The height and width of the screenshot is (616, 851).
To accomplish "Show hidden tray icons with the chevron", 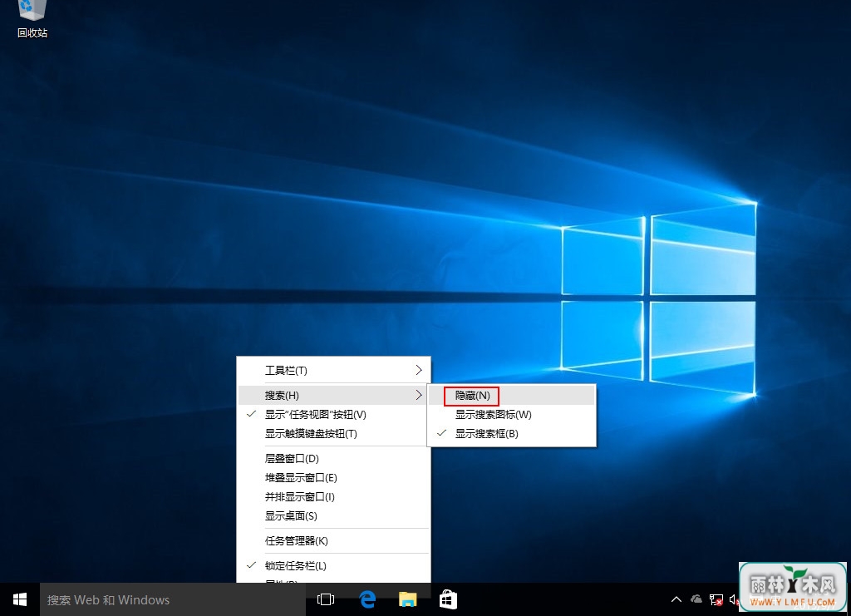I will [676, 599].
